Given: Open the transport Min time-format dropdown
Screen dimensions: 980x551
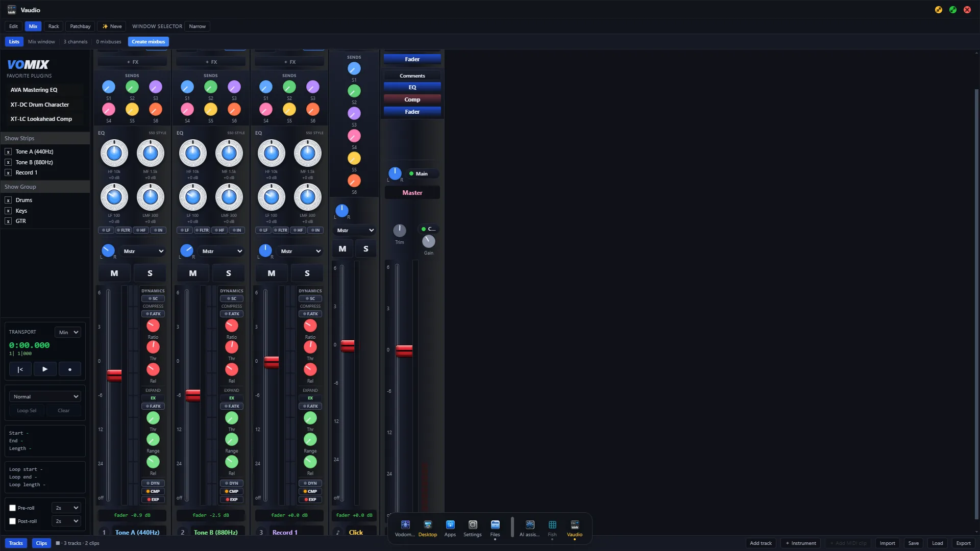Looking at the screenshot, I should click(x=68, y=332).
